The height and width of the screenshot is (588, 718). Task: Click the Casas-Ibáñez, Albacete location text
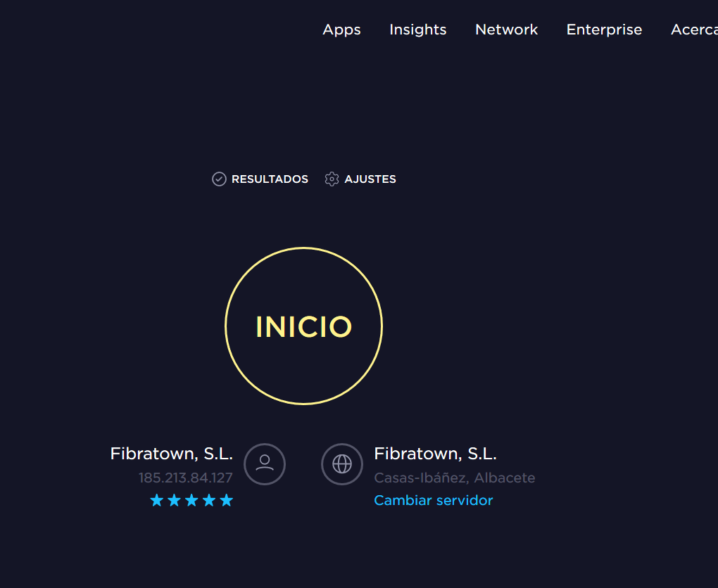[x=454, y=478]
